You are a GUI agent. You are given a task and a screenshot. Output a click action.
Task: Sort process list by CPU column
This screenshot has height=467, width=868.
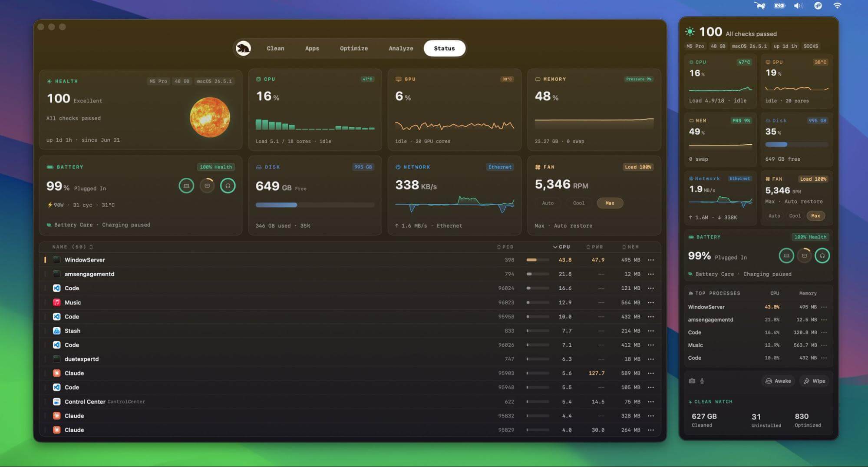pyautogui.click(x=561, y=247)
